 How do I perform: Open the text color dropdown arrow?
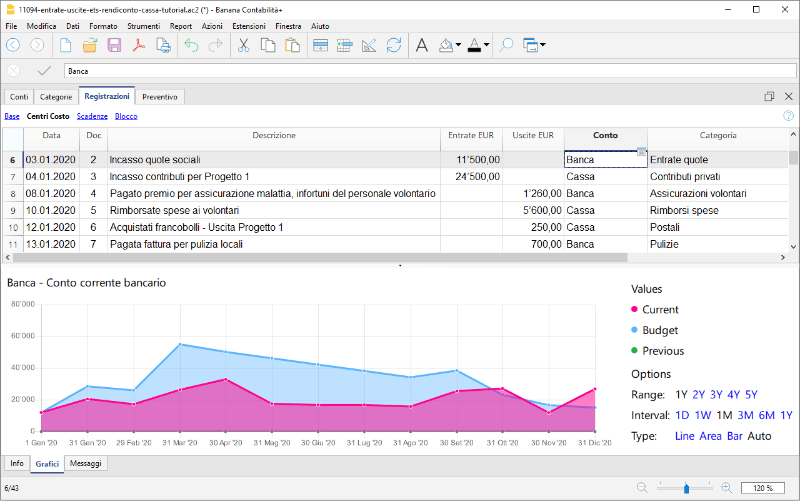[487, 45]
